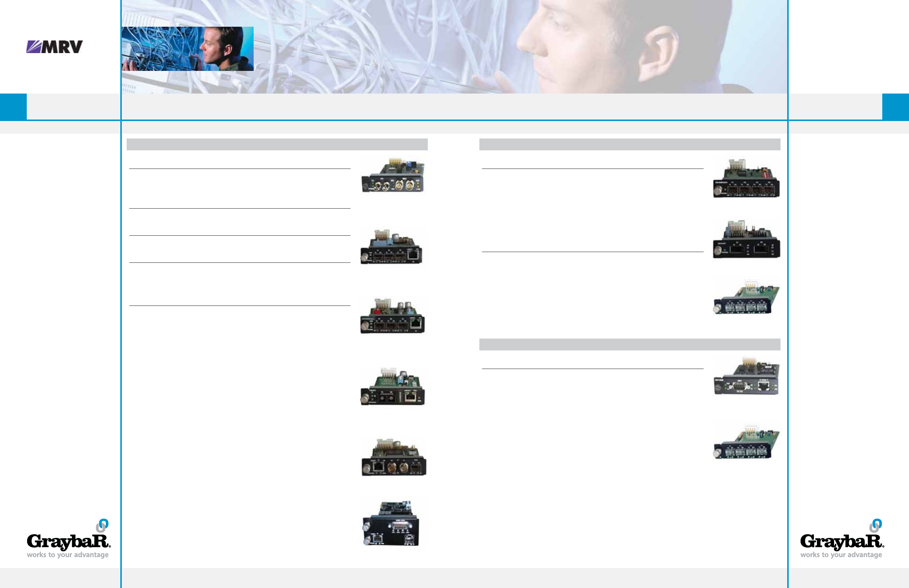This screenshot has width=909, height=588.
Task: Click the upper green-board four-port module on right
Action: (x=746, y=298)
